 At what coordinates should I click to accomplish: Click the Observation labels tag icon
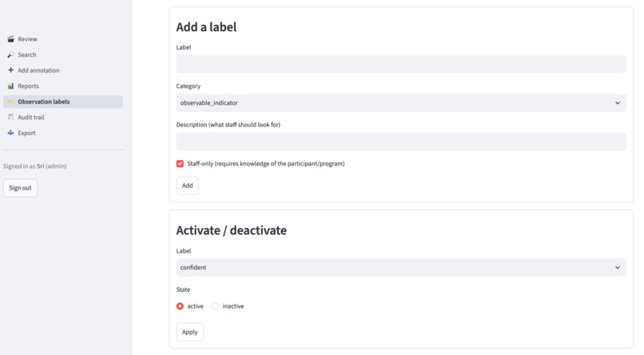click(x=10, y=102)
